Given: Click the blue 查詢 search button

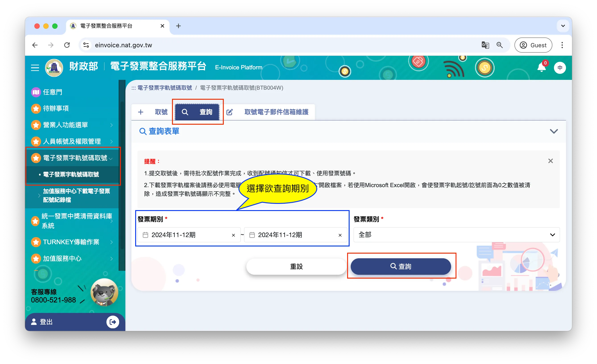Looking at the screenshot, I should click(x=401, y=266).
